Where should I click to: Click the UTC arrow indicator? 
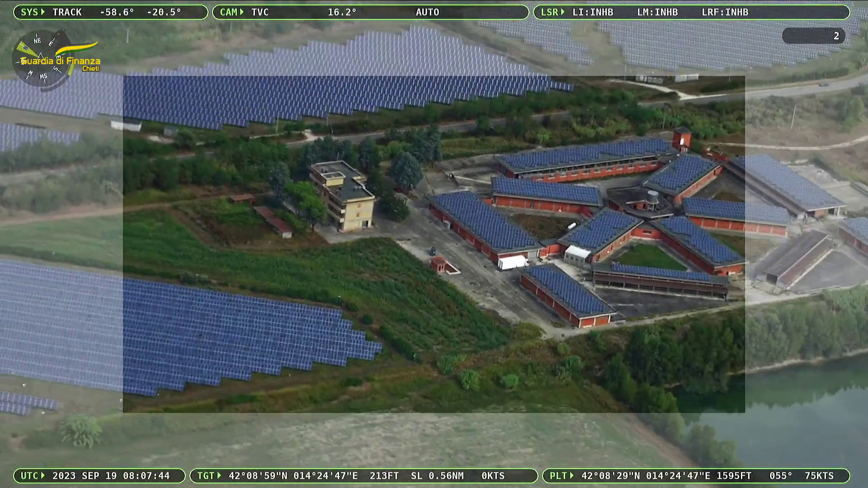tap(43, 476)
